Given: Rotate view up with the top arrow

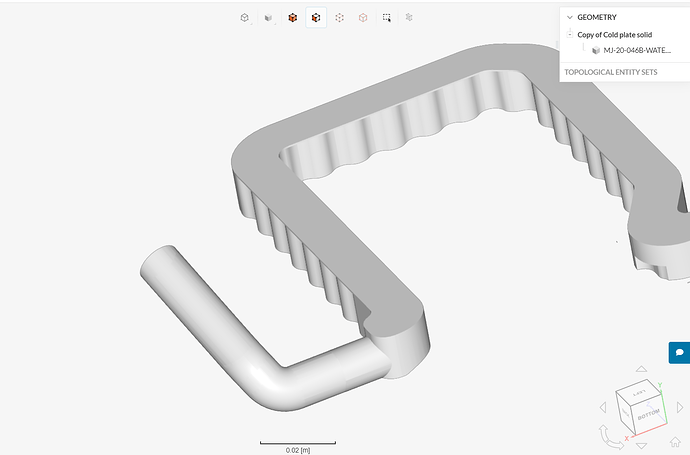Looking at the screenshot, I should [641, 369].
